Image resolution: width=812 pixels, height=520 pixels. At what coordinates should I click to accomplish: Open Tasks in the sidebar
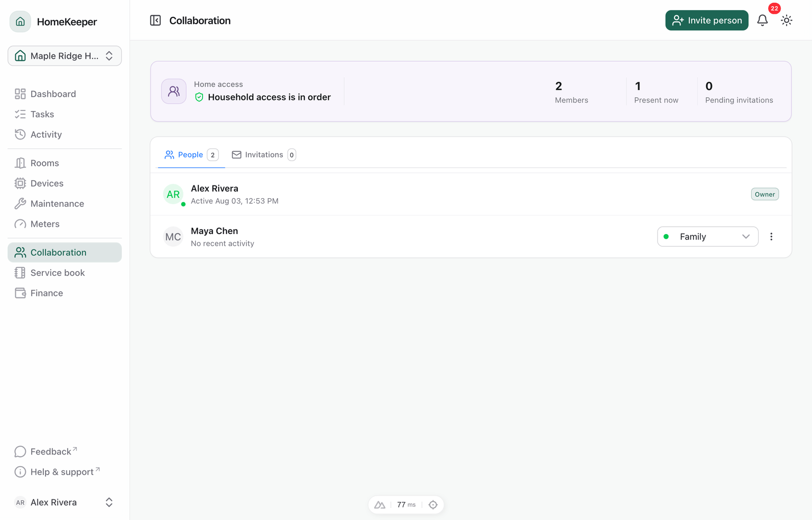64,114
